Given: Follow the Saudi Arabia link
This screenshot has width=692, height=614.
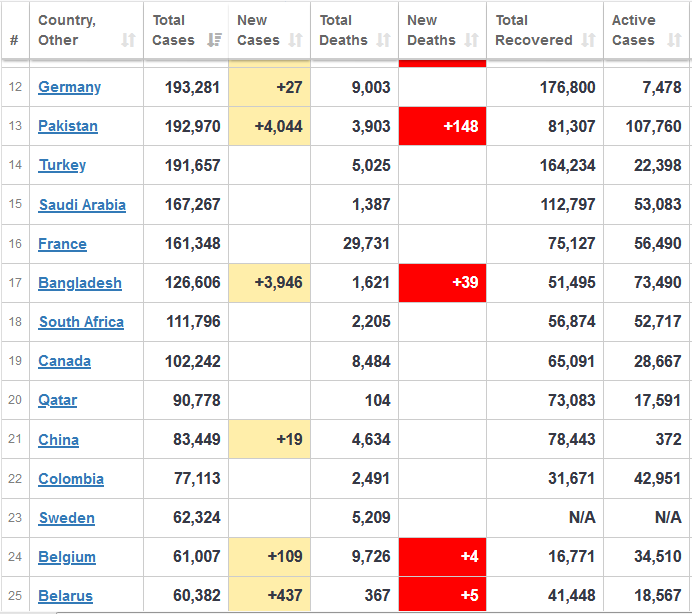Looking at the screenshot, I should 83,205.
